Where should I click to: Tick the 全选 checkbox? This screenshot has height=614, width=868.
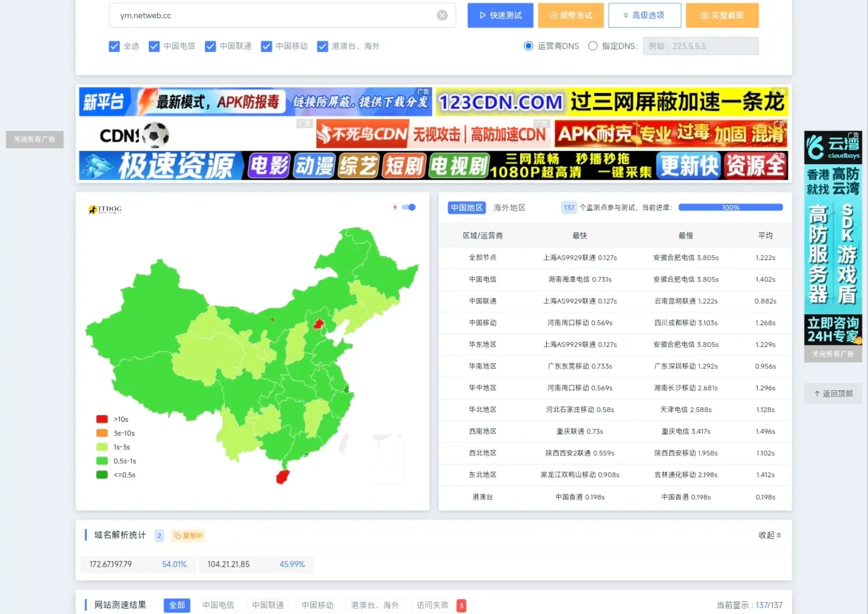114,46
